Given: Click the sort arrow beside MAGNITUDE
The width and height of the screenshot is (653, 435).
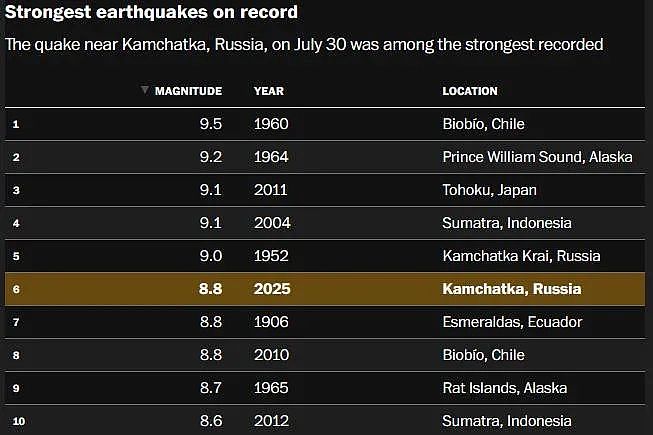Looking at the screenshot, I should point(145,89).
